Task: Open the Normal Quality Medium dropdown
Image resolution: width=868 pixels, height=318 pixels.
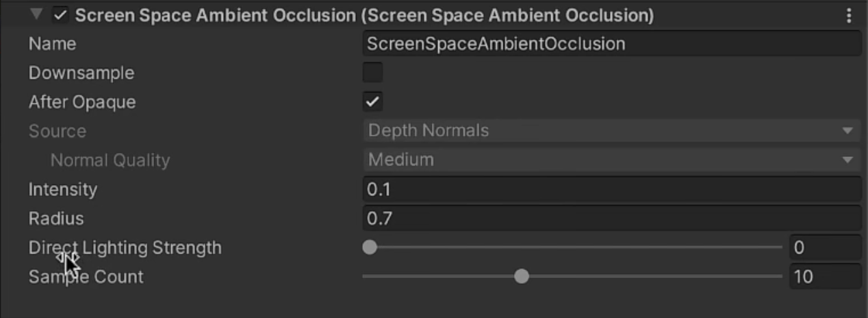Action: 611,160
